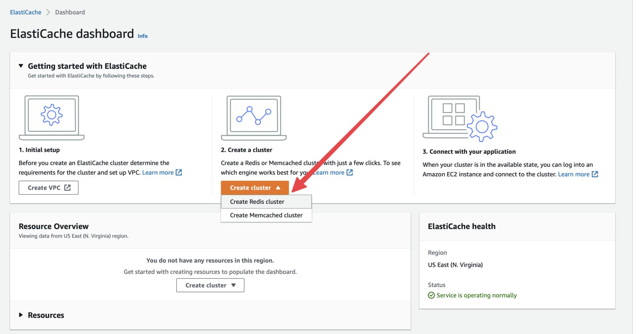
Task: Open the Info link beside dashboard title
Action: [142, 36]
